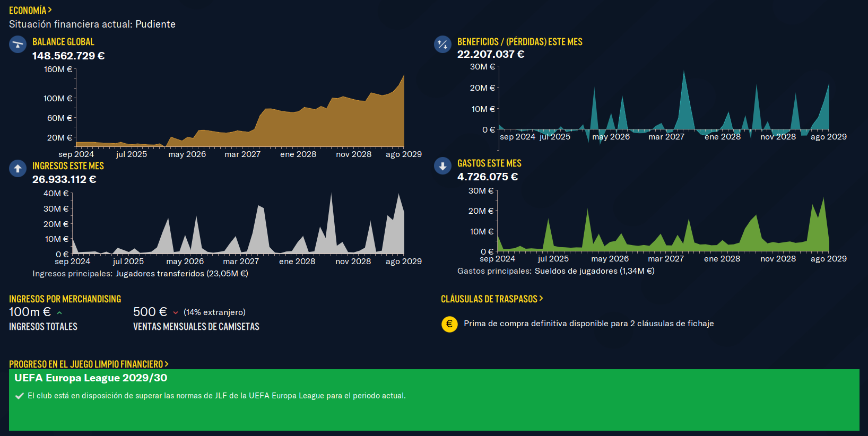Click the Ingresos por merchandising heading
868x436 pixels.
pyautogui.click(x=65, y=299)
